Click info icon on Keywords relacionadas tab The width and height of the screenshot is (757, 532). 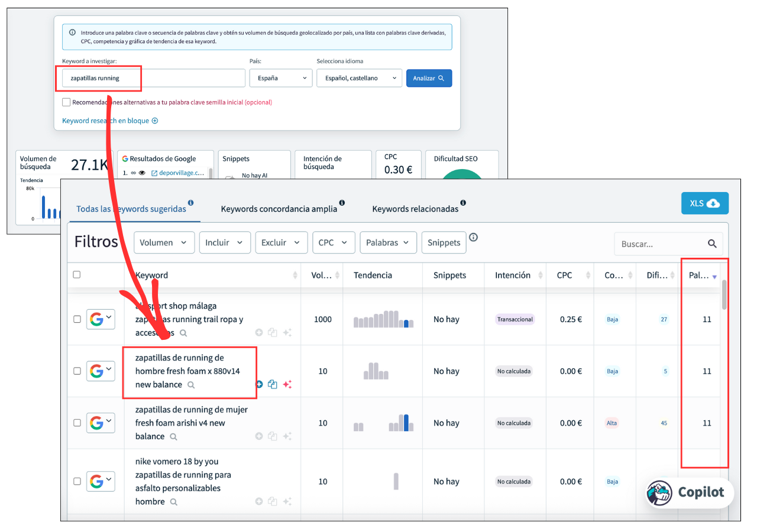click(x=463, y=203)
